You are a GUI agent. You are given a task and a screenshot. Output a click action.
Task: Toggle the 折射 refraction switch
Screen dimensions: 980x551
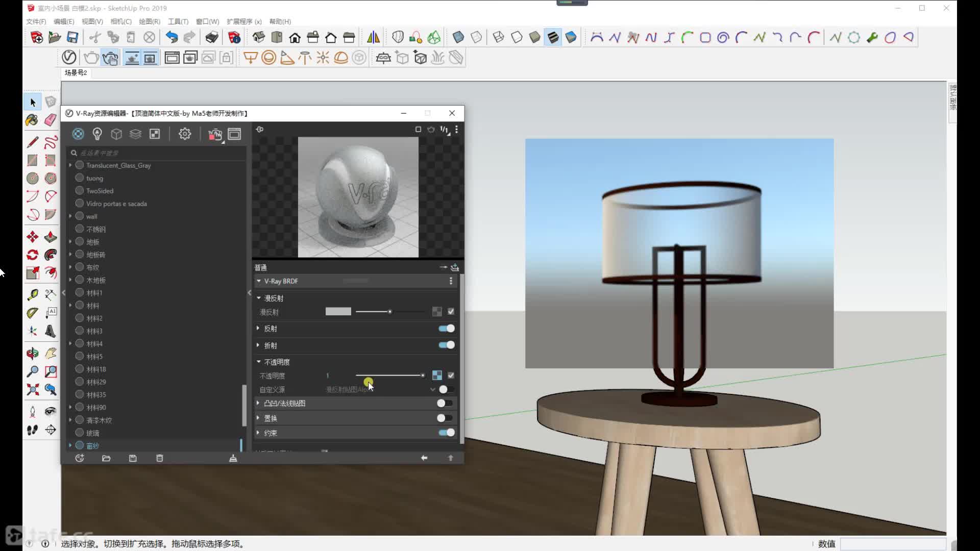click(447, 345)
